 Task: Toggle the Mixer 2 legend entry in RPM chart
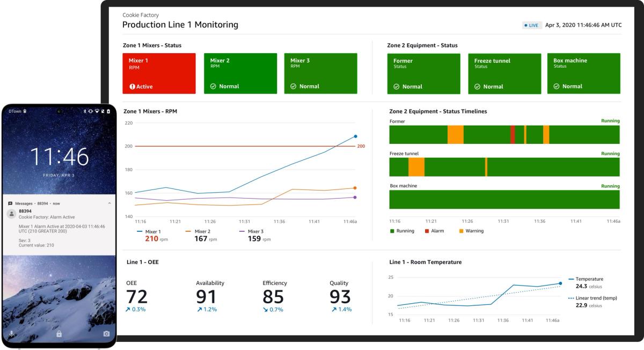[198, 231]
